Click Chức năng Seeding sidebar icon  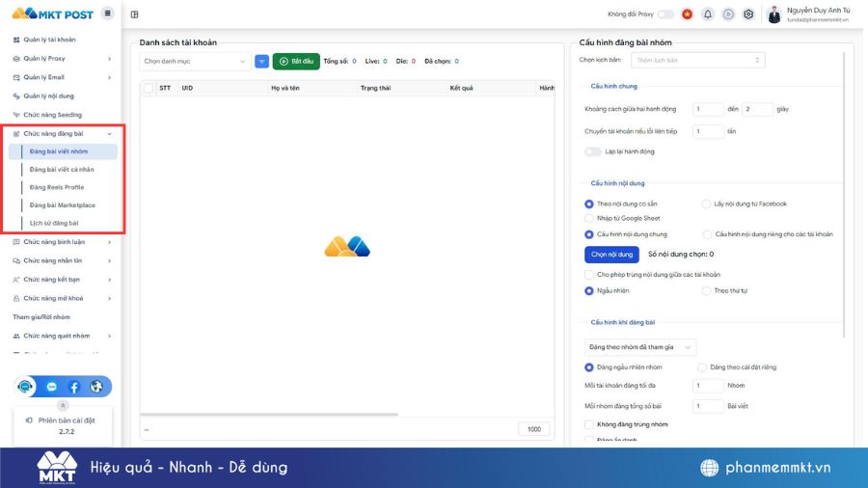point(16,115)
